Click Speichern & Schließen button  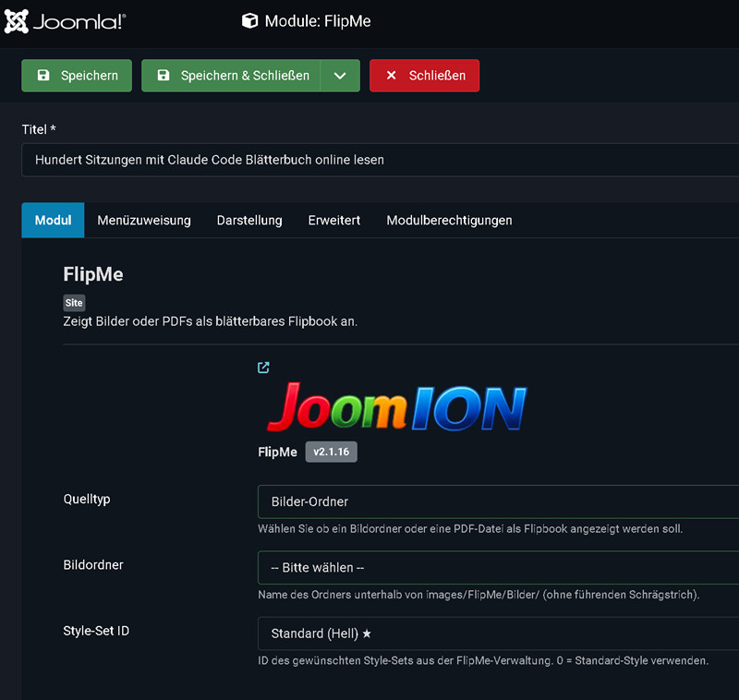(x=231, y=76)
